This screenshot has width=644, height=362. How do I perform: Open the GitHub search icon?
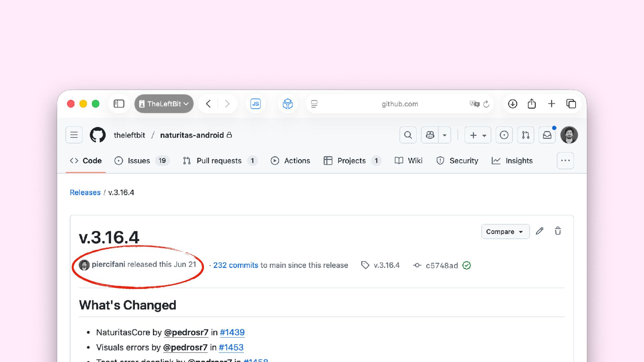(408, 135)
